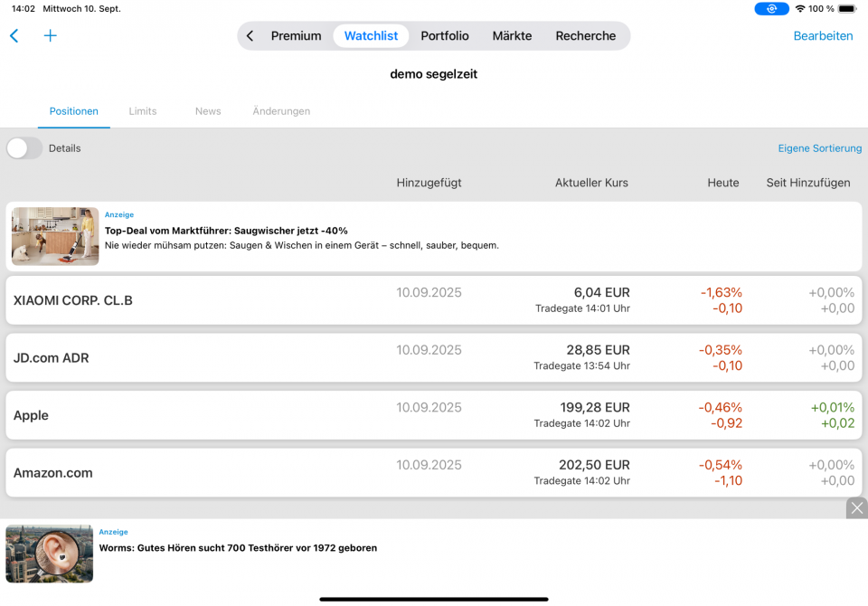Open the Amazon.com position row
This screenshot has width=868, height=606.
tap(434, 472)
